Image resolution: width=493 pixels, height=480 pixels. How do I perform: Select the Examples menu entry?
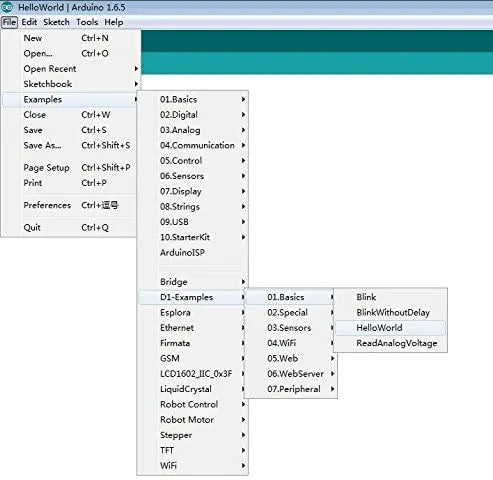70,99
